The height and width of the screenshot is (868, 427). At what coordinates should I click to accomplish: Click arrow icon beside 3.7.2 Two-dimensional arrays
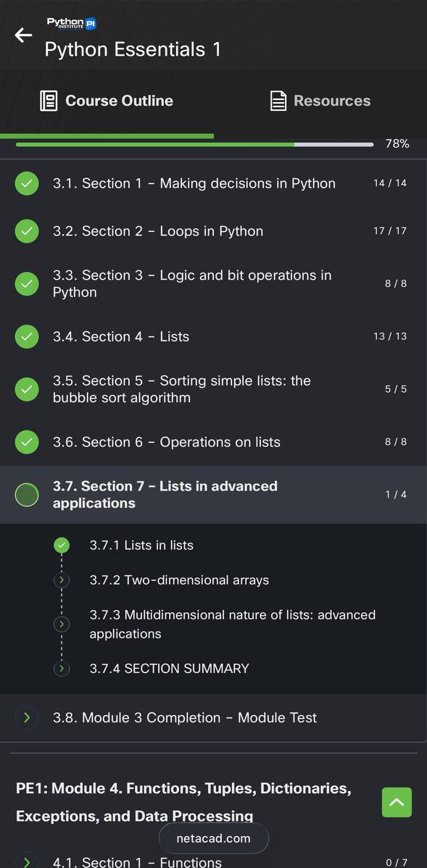(62, 580)
